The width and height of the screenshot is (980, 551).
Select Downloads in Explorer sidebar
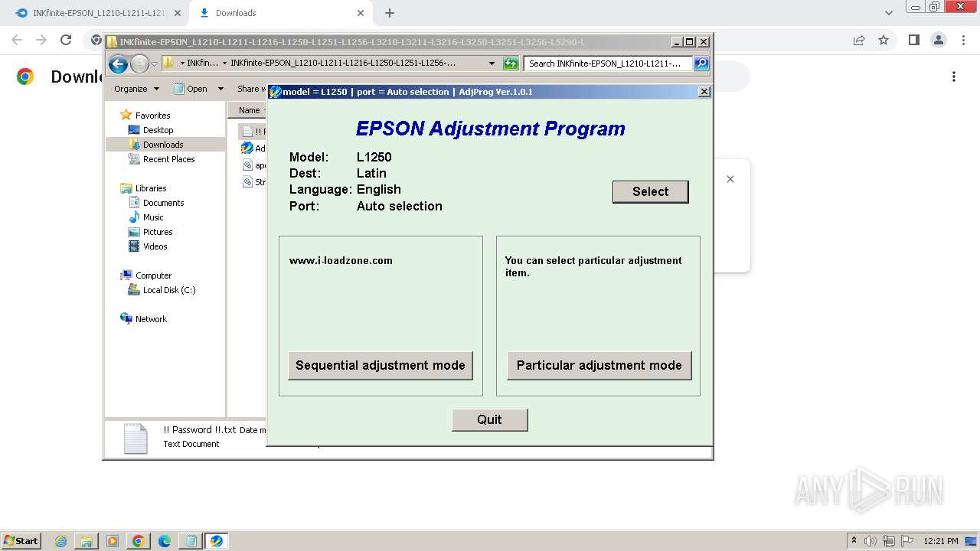tap(163, 145)
